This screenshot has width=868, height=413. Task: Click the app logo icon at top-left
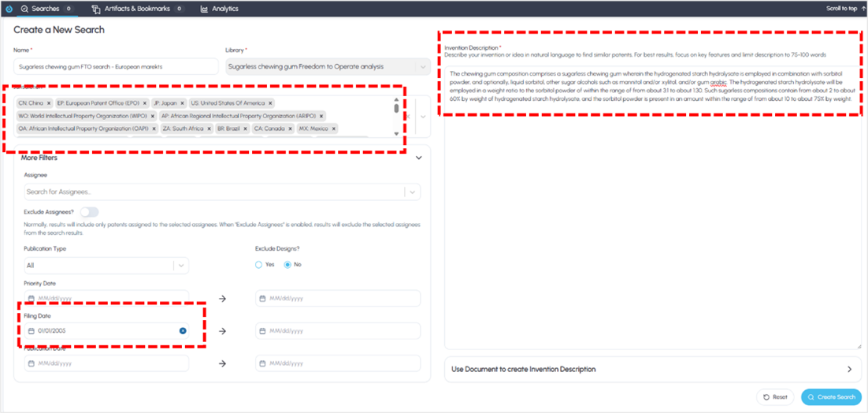(x=9, y=9)
